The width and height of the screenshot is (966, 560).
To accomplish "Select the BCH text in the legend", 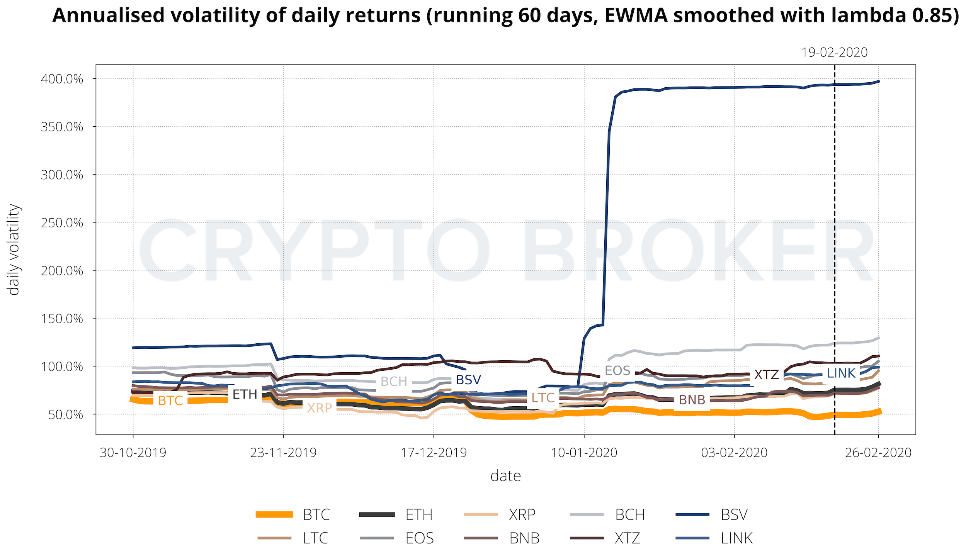I will 630,515.
